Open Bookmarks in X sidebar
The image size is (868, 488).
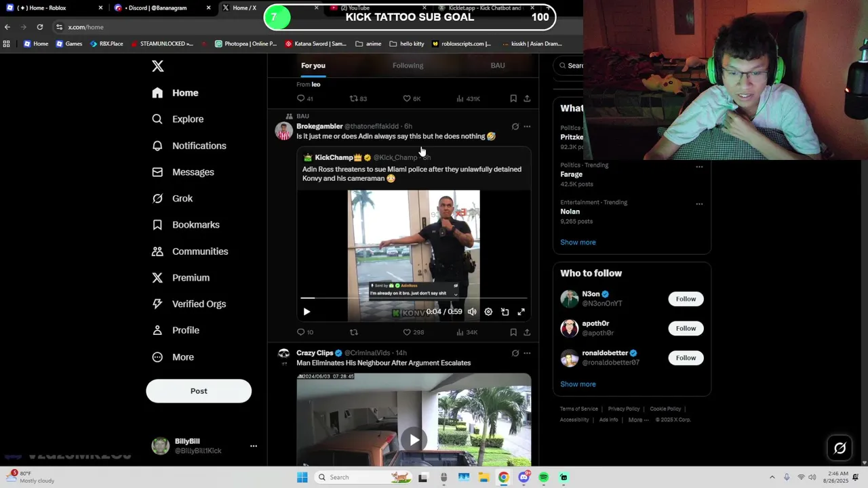click(x=186, y=225)
